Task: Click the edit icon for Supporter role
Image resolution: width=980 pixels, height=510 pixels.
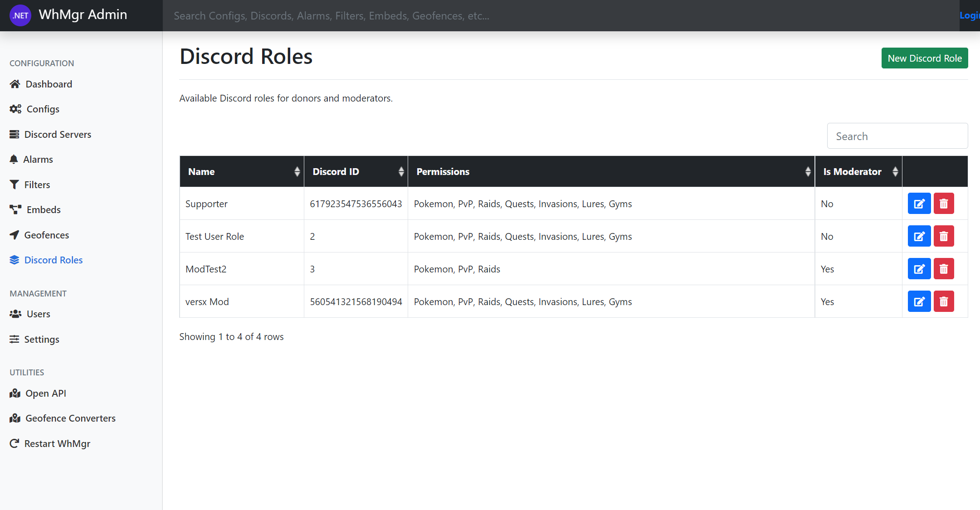Action: [919, 204]
